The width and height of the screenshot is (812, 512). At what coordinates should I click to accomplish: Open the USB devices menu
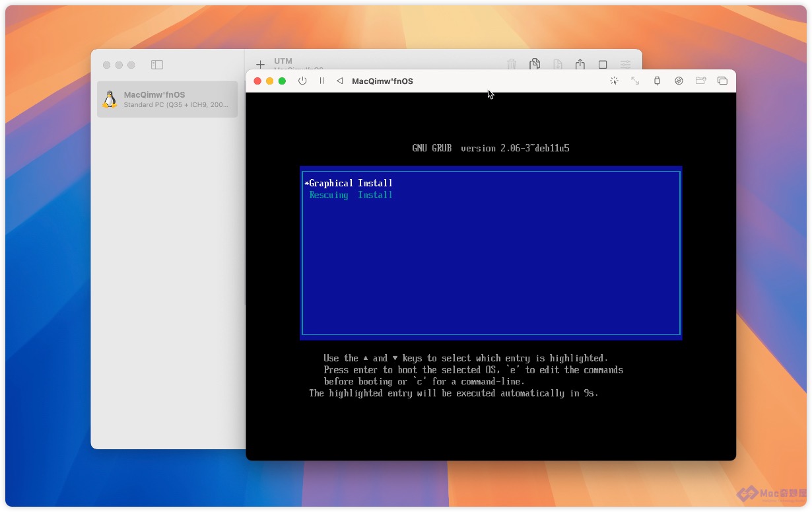[657, 81]
